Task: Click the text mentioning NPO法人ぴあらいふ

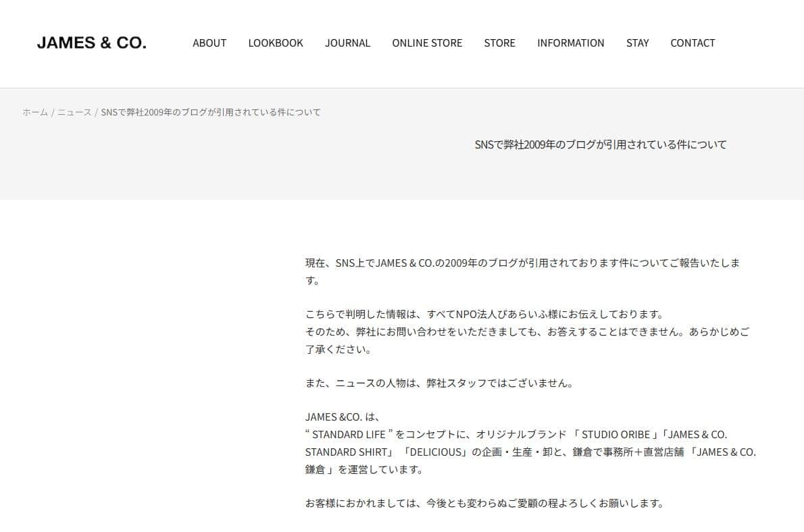Action: click(484, 313)
